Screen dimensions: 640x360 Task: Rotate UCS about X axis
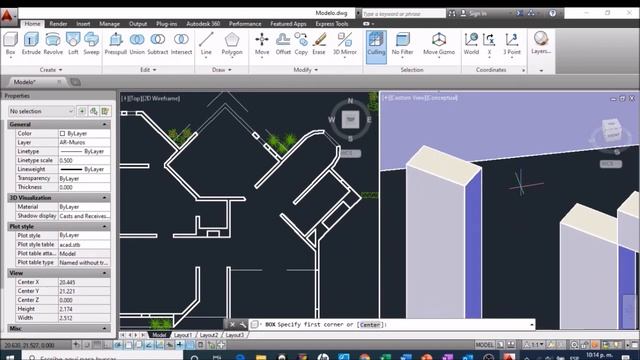point(489,44)
